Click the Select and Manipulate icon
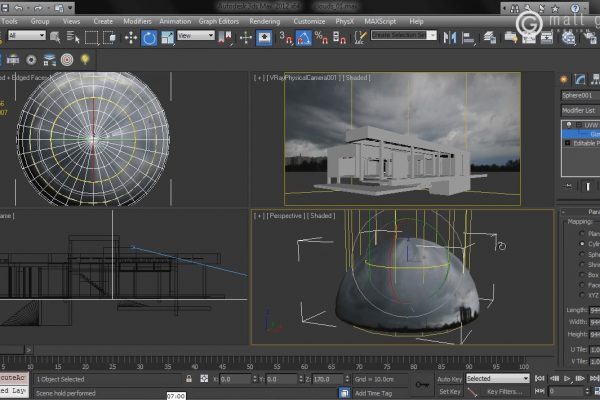The width and height of the screenshot is (600, 400). point(245,38)
